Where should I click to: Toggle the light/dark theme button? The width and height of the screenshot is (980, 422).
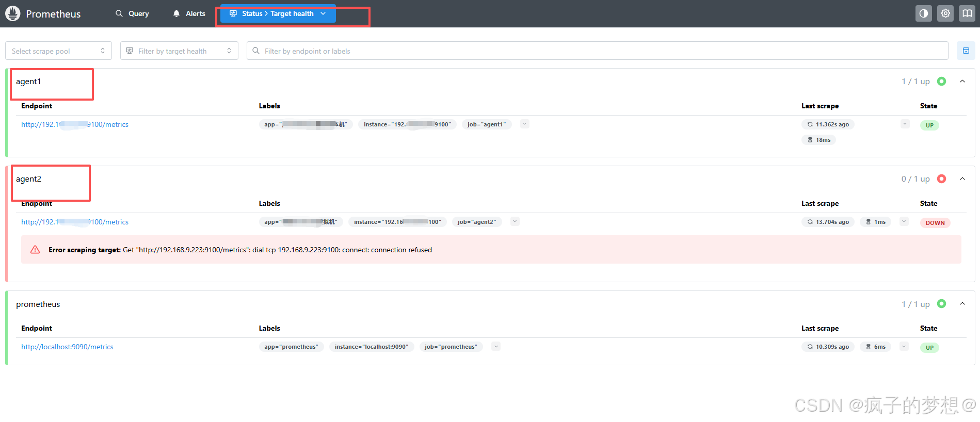tap(924, 13)
